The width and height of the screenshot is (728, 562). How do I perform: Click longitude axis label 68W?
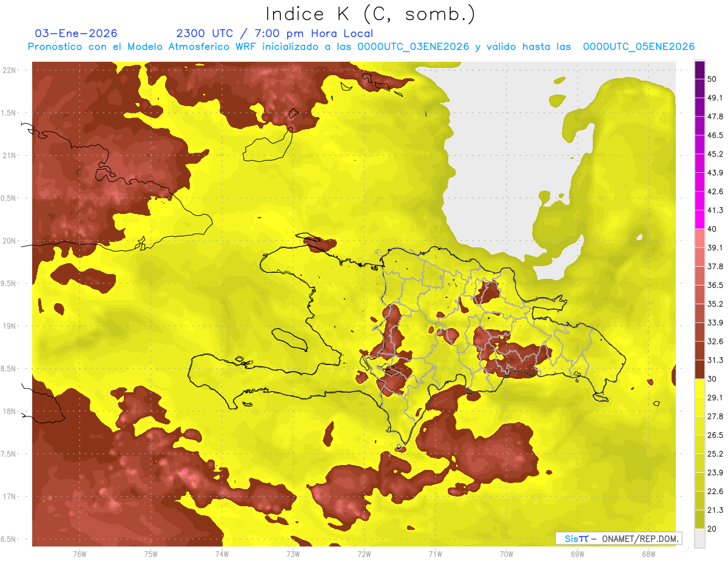(649, 554)
